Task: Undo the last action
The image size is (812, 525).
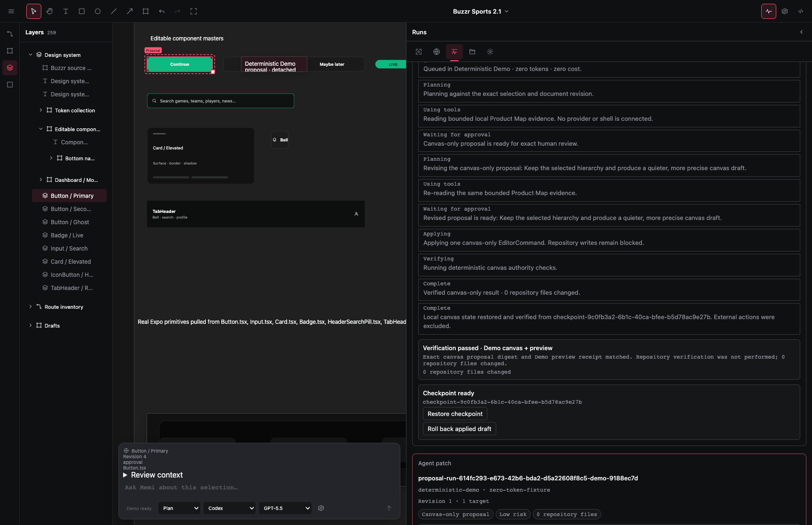Action: (162, 11)
